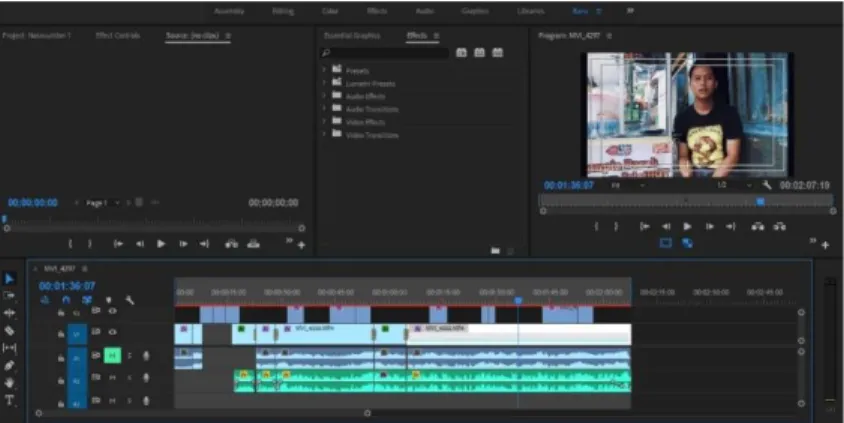
Task: Select the Slip tool
Action: pyautogui.click(x=9, y=348)
